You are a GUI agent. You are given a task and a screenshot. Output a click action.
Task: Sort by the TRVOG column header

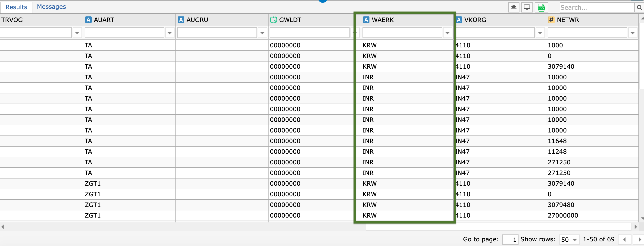[41, 20]
